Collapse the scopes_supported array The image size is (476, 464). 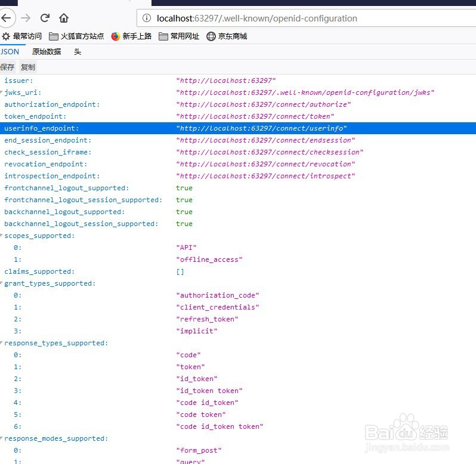coord(2,235)
